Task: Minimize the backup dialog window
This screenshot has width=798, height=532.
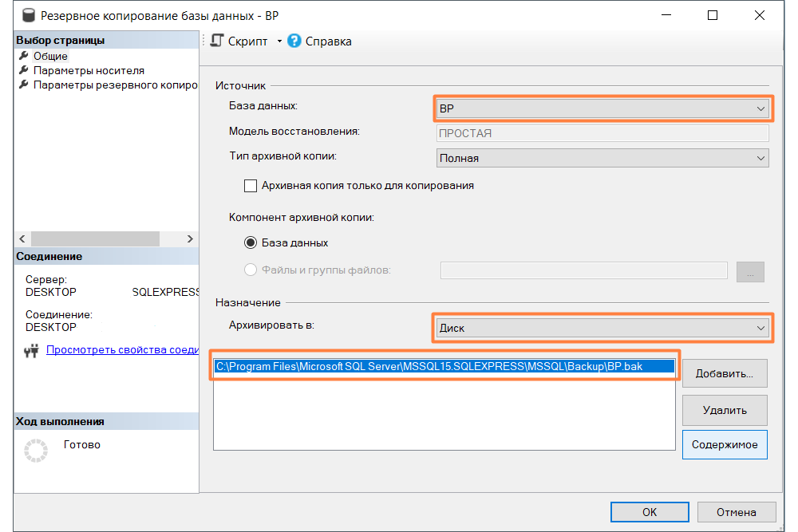Action: [x=666, y=15]
